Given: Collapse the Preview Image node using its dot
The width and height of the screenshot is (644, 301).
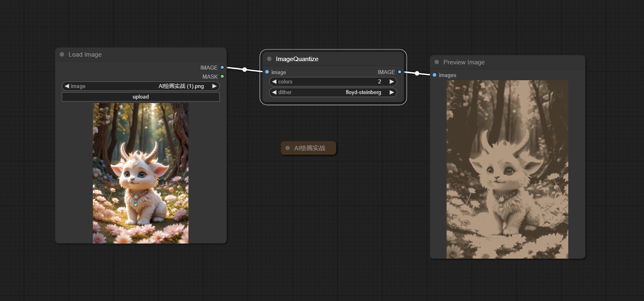Looking at the screenshot, I should (437, 62).
